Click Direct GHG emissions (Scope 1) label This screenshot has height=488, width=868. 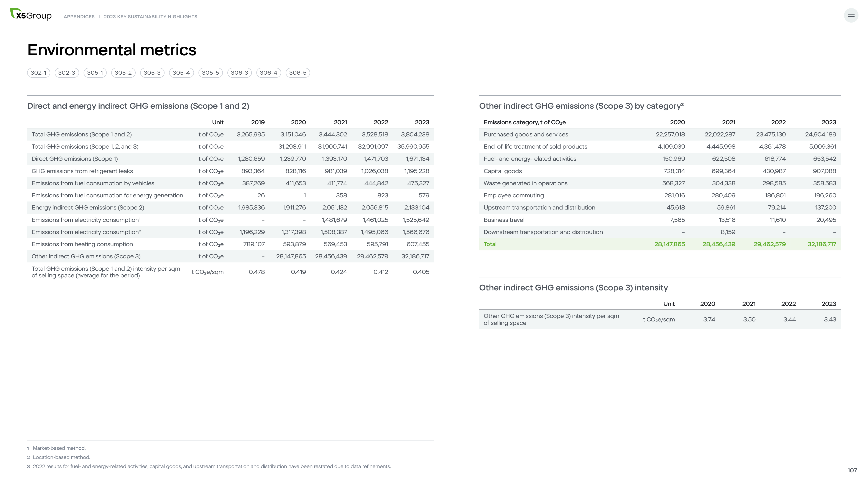pos(75,159)
